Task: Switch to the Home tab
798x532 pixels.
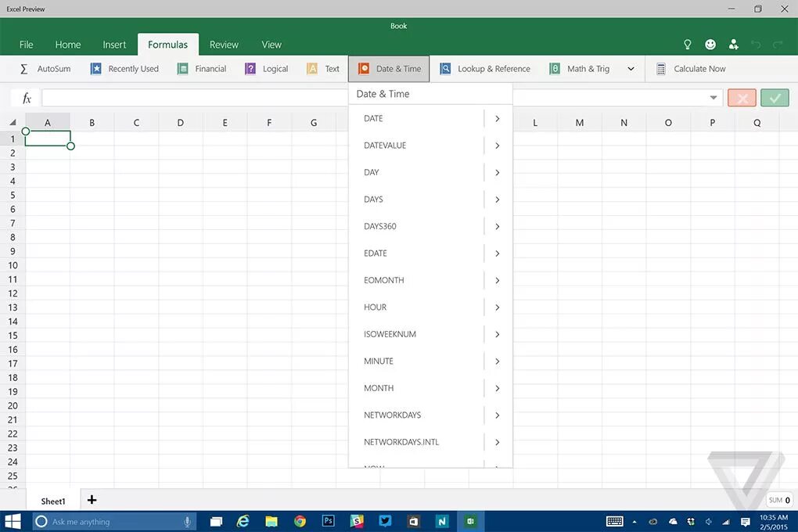Action: (x=68, y=45)
